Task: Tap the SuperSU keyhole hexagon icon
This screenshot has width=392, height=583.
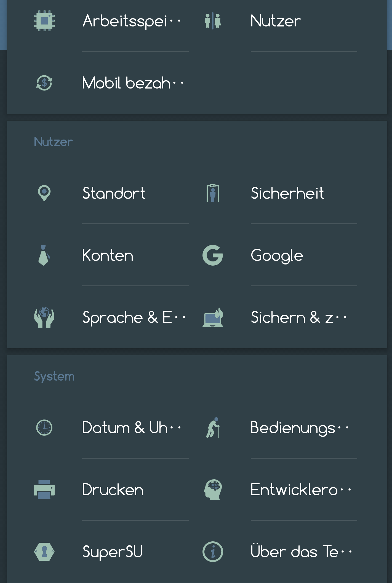Action: coord(44,552)
